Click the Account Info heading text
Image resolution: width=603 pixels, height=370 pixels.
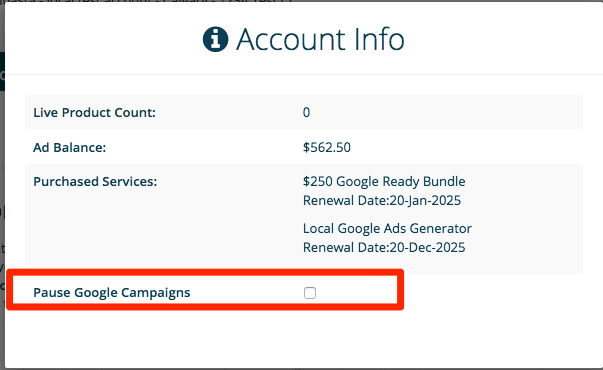[320, 39]
